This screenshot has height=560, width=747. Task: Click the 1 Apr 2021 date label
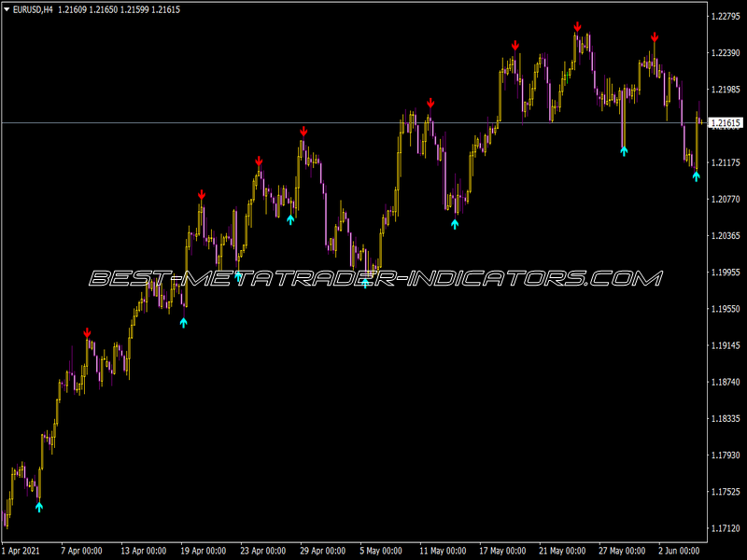pyautogui.click(x=21, y=551)
